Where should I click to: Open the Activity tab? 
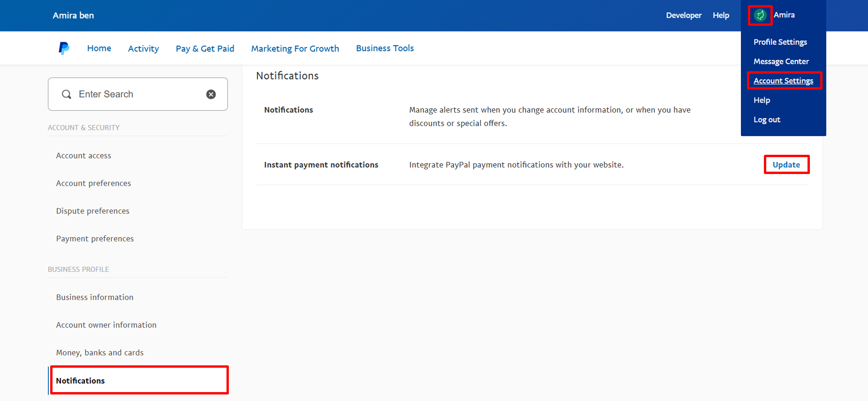143,48
